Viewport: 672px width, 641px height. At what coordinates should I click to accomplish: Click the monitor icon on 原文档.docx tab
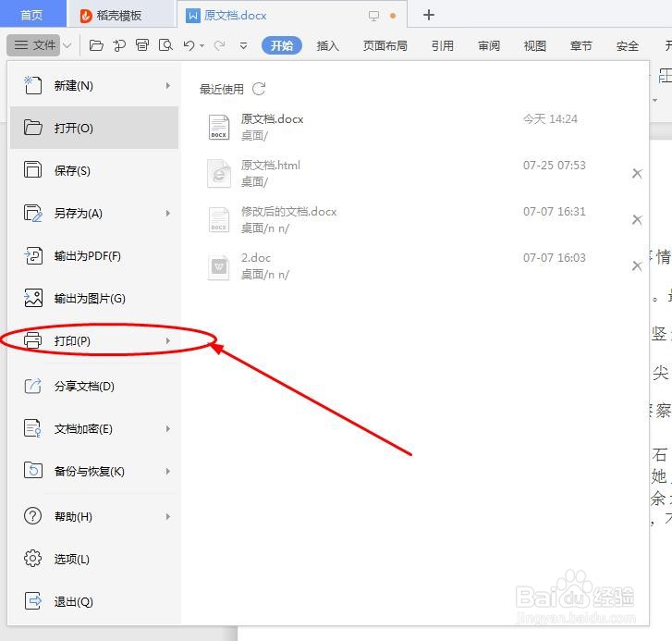[x=373, y=16]
